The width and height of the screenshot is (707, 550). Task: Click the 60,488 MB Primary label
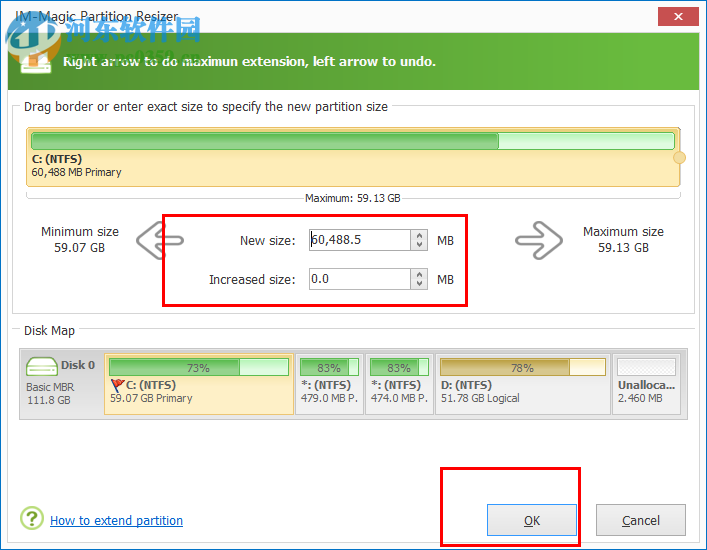76,172
